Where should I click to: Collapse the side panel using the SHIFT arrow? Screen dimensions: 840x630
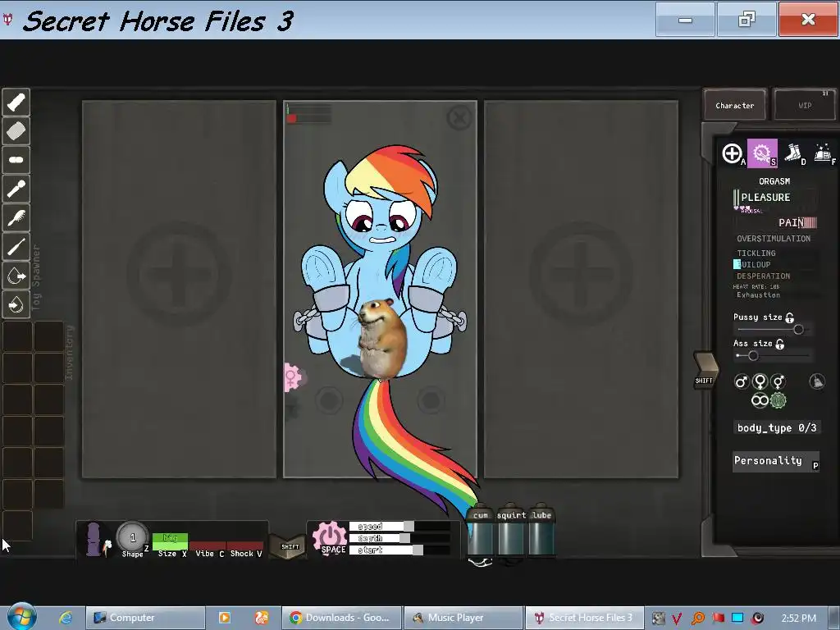(x=705, y=370)
